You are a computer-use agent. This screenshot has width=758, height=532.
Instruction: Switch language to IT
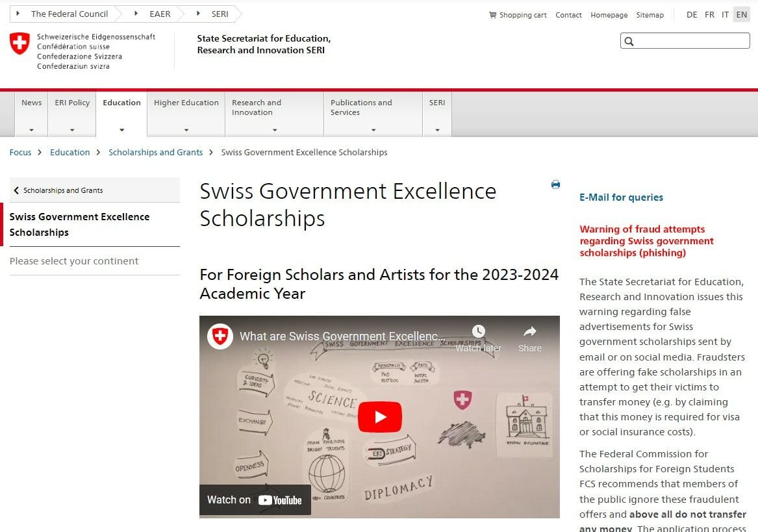725,14
